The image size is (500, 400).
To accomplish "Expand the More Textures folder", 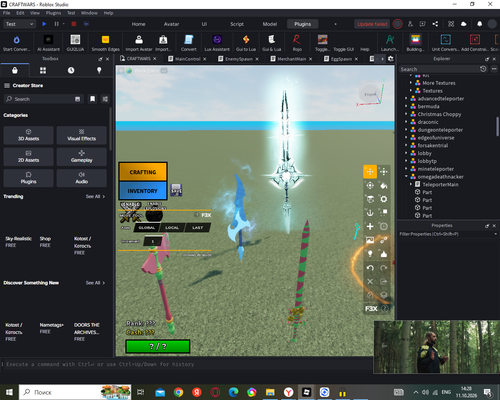I will click(411, 83).
